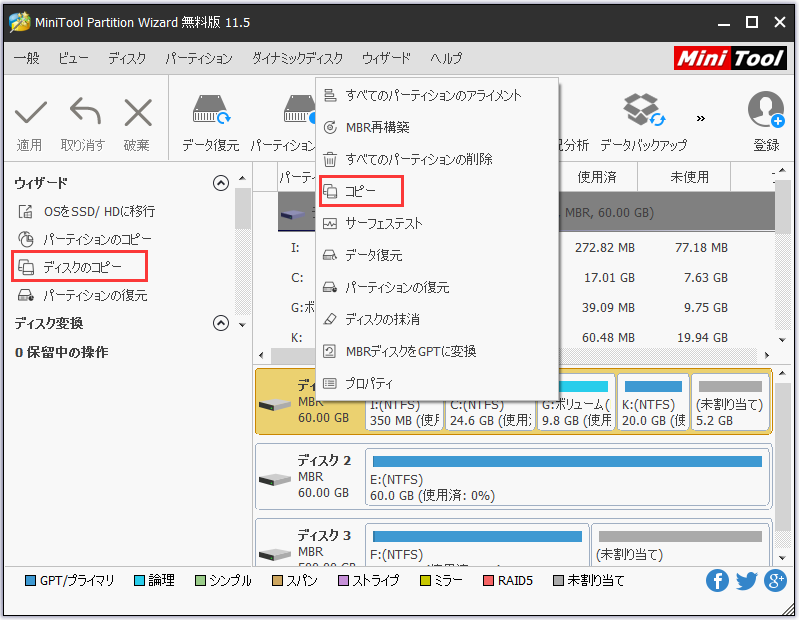Click the Discard (破棄) X icon
This screenshot has height=620, width=799.
click(138, 112)
